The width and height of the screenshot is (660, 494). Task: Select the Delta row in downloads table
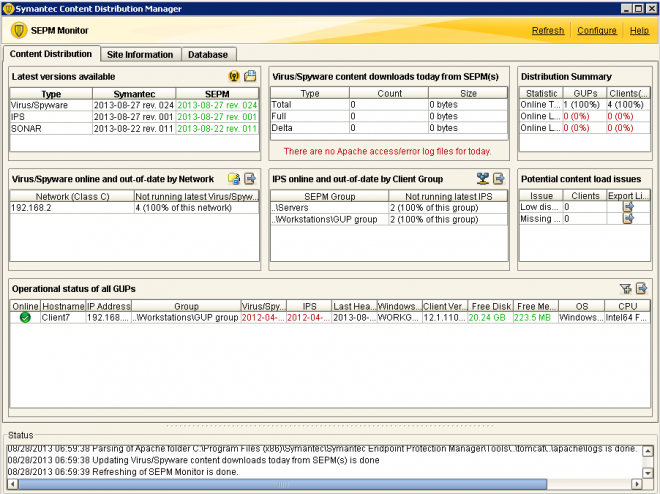[389, 128]
